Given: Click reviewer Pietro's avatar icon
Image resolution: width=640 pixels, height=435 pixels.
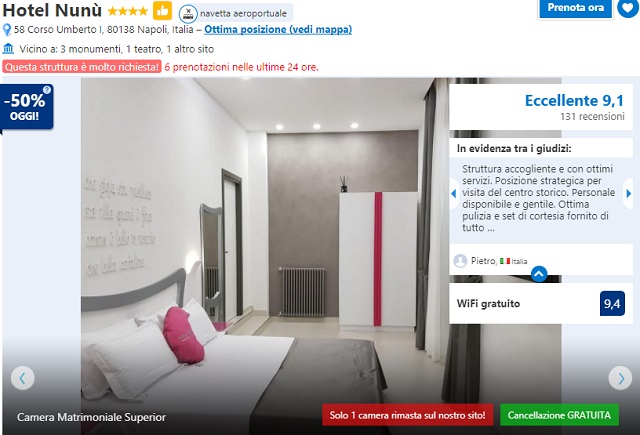Looking at the screenshot, I should pyautogui.click(x=460, y=261).
